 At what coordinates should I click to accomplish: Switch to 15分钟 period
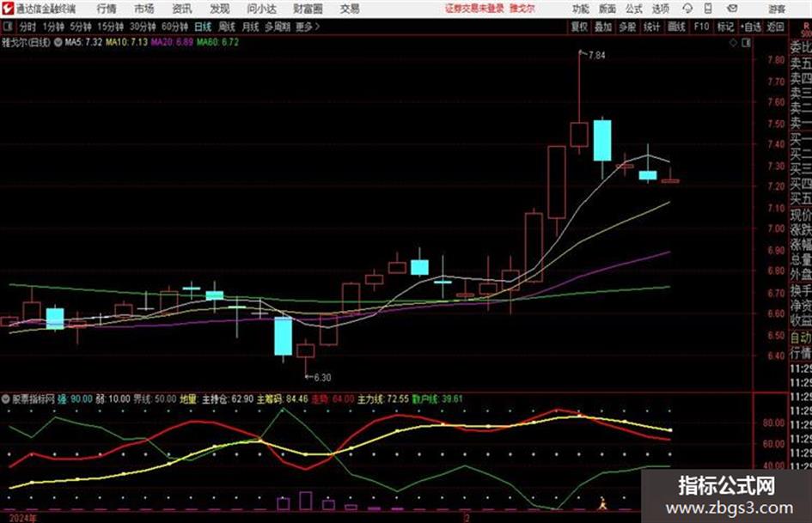pos(111,27)
